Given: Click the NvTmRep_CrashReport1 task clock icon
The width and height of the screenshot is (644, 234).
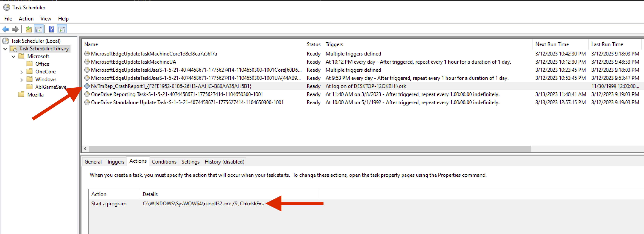Looking at the screenshot, I should tap(87, 86).
